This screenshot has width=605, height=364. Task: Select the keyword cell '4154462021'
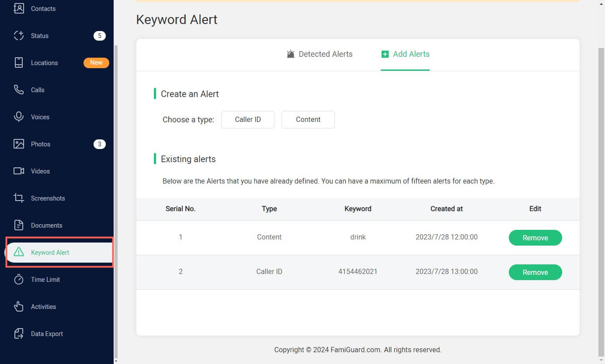(x=358, y=272)
